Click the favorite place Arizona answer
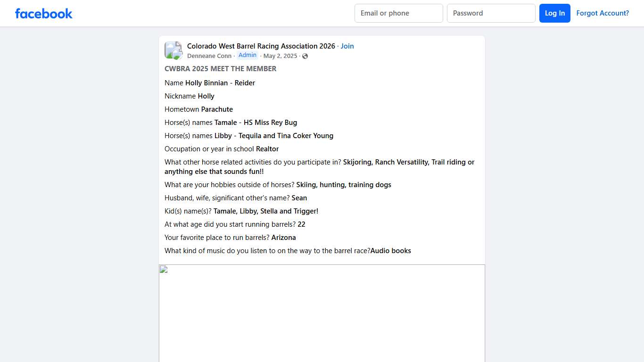This screenshot has width=644, height=362. tap(283, 238)
